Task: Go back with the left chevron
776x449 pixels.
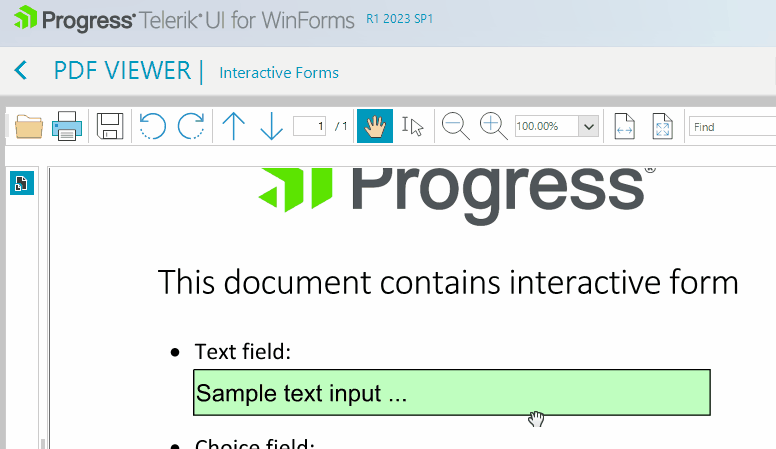Action: [x=21, y=70]
